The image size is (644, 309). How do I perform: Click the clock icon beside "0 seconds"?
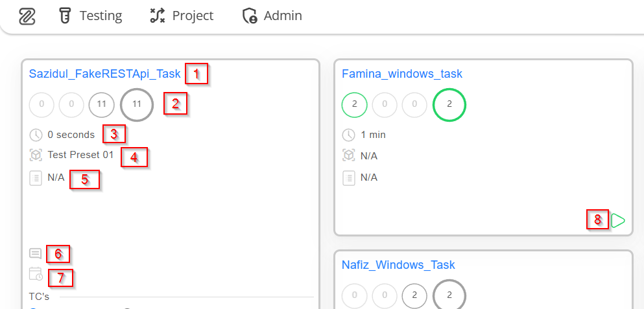click(x=36, y=135)
